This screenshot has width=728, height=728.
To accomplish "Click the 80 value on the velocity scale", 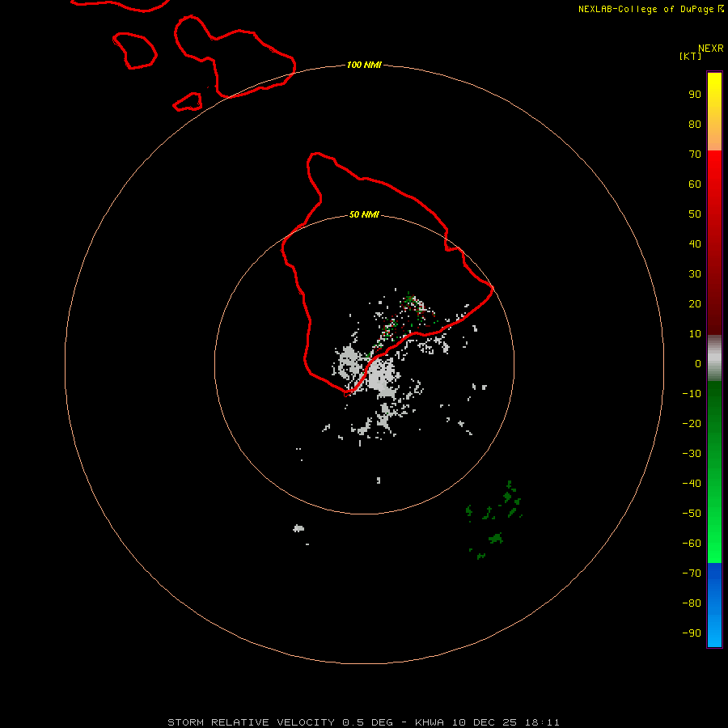I will click(x=695, y=124).
